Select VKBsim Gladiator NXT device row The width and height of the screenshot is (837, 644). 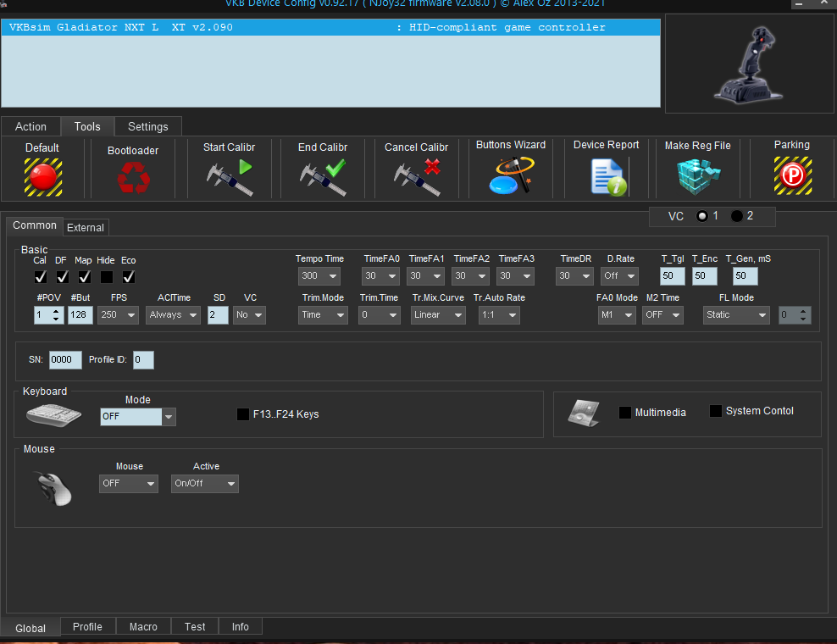[331, 27]
